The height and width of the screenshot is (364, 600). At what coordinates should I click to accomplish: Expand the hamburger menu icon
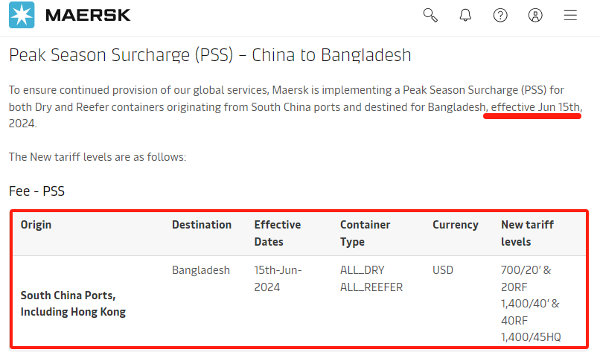click(x=570, y=15)
